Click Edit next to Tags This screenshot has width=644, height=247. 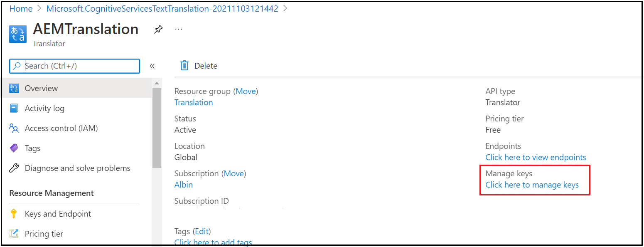(x=202, y=231)
